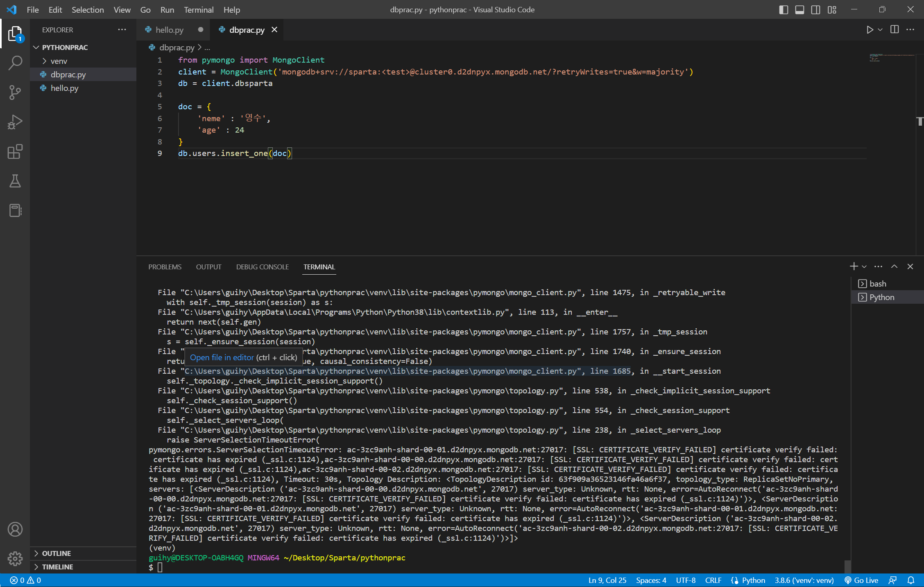Open the Extensions view icon
The height and width of the screenshot is (587, 924).
[15, 151]
